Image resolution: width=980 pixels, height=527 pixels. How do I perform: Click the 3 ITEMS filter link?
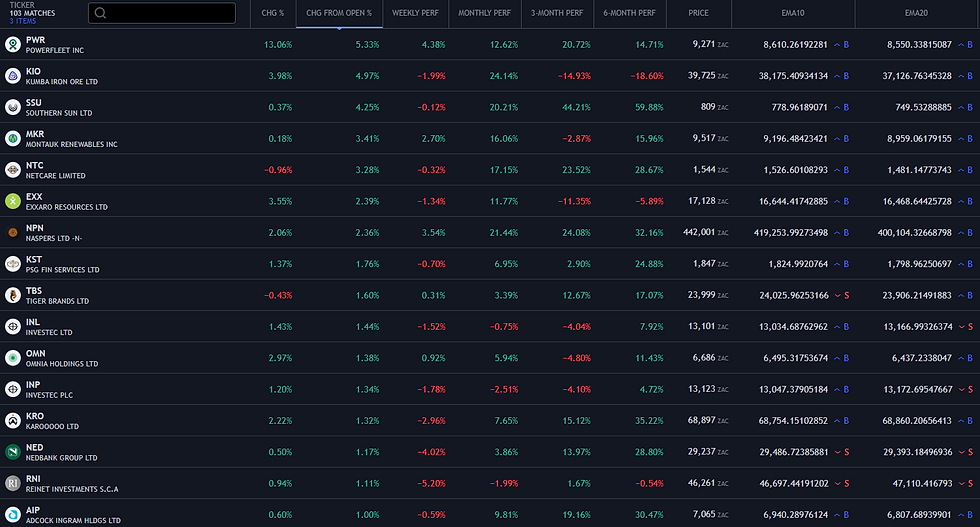25,21
